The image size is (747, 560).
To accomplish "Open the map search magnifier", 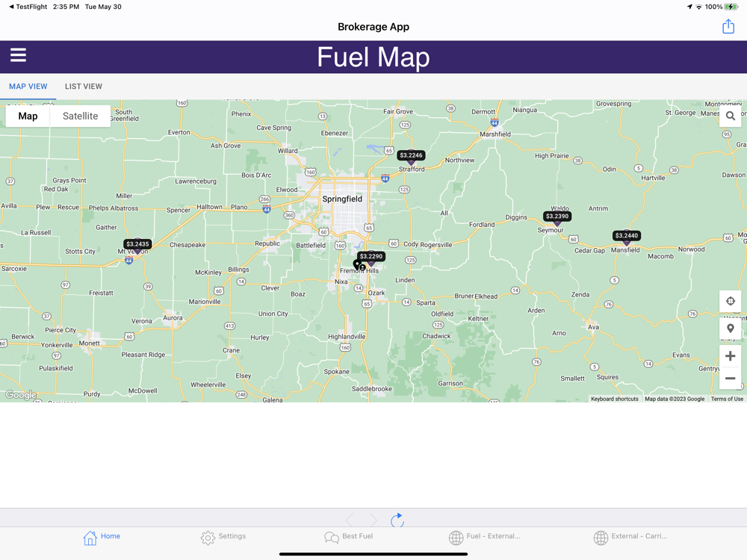I will [x=730, y=116].
